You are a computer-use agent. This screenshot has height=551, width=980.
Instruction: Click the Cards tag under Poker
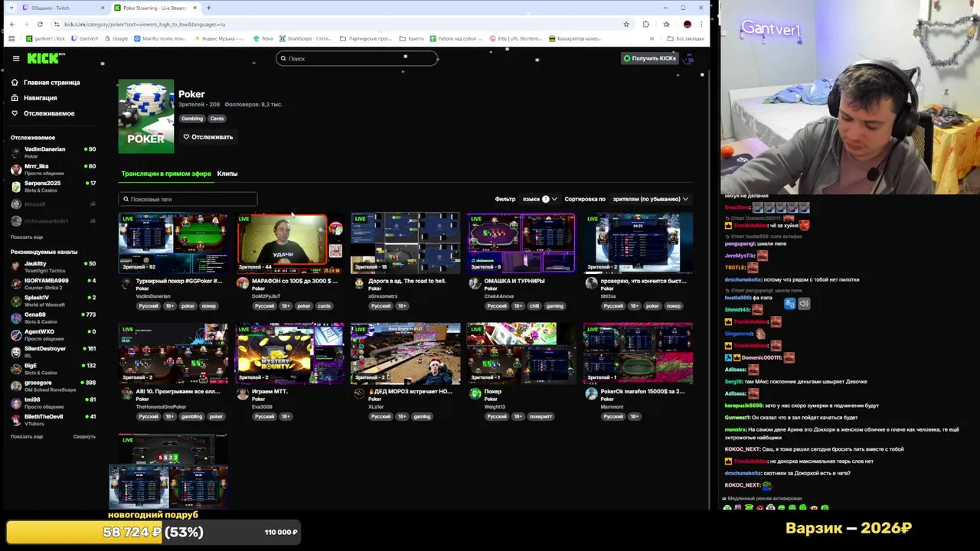click(x=217, y=119)
